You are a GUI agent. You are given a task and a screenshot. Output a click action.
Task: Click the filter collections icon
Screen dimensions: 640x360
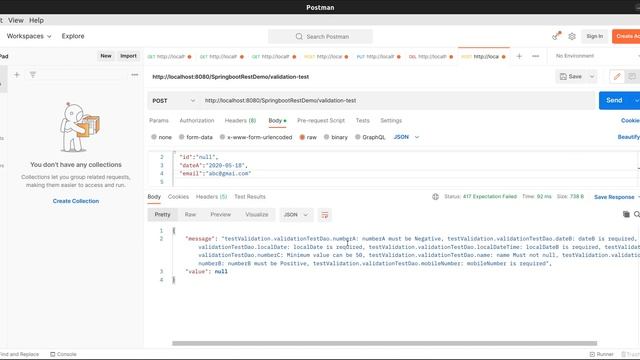[33, 75]
